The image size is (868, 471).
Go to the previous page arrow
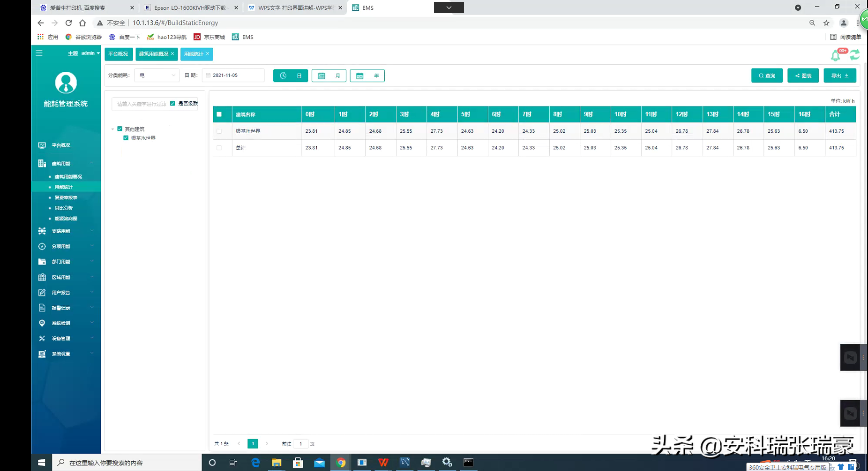coord(239,444)
